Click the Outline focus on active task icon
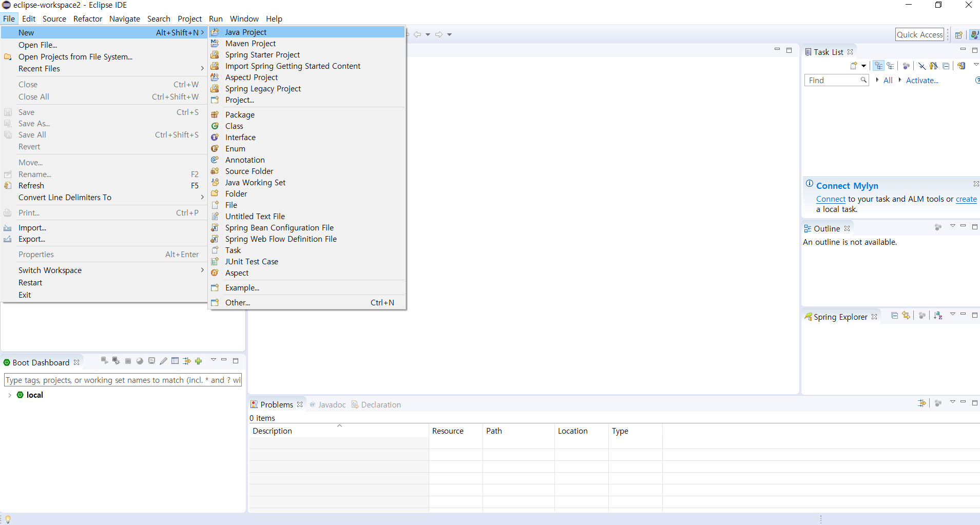Screen dimensions: 980x525 [x=938, y=227]
